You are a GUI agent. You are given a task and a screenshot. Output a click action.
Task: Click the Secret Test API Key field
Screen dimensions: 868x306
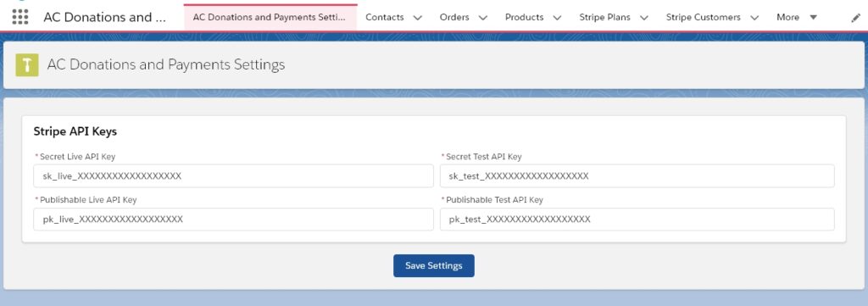637,176
